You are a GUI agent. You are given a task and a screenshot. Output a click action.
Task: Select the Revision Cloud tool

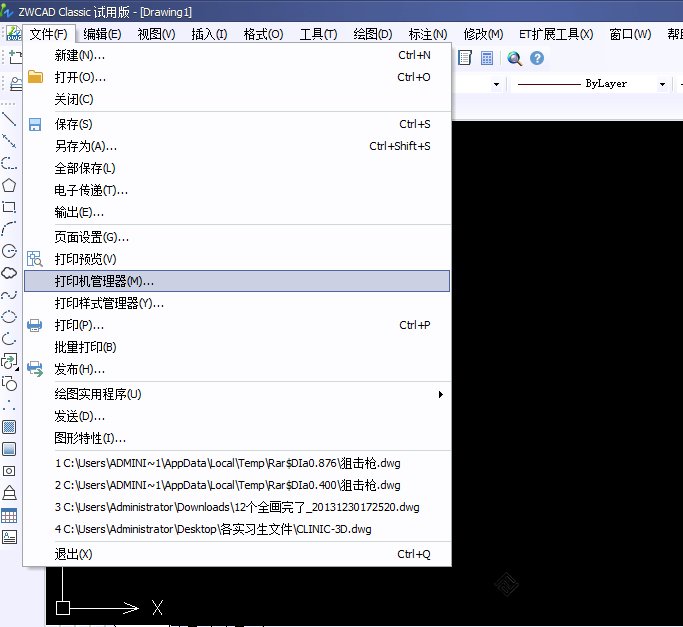pos(9,273)
